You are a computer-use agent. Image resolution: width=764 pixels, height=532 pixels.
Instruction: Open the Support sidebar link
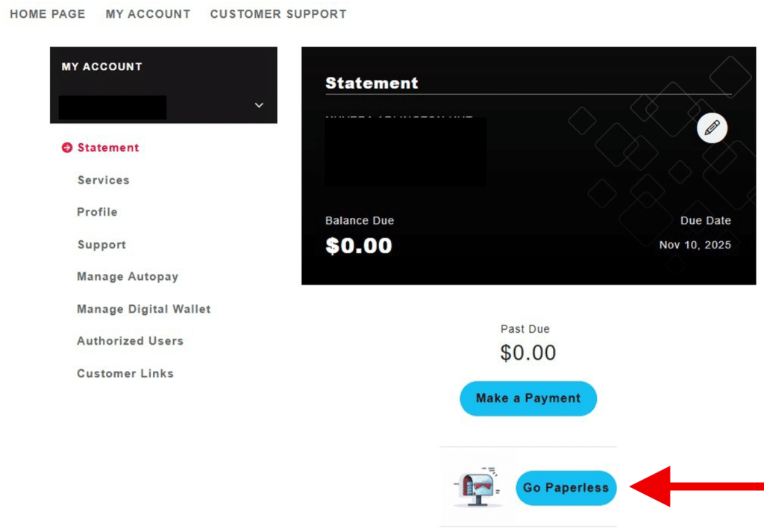click(101, 245)
